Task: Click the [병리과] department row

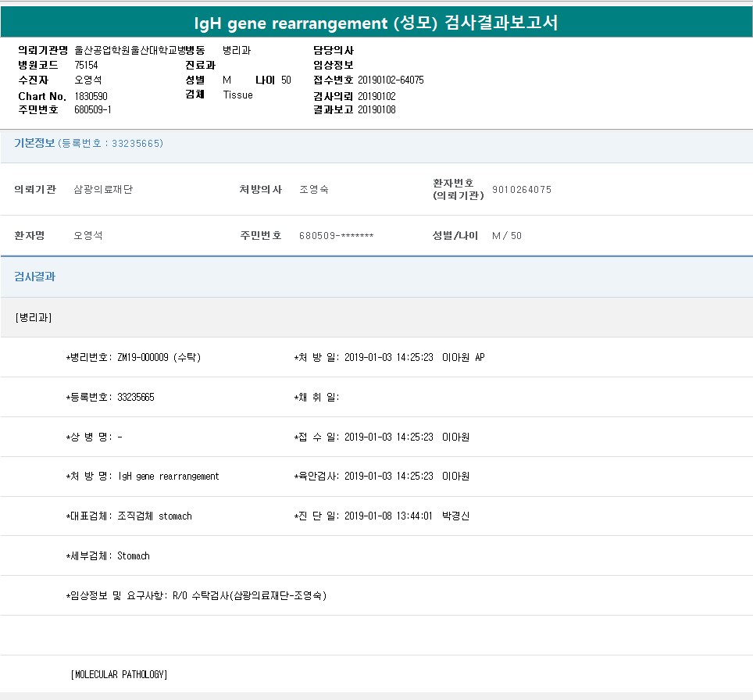Action: click(x=34, y=317)
